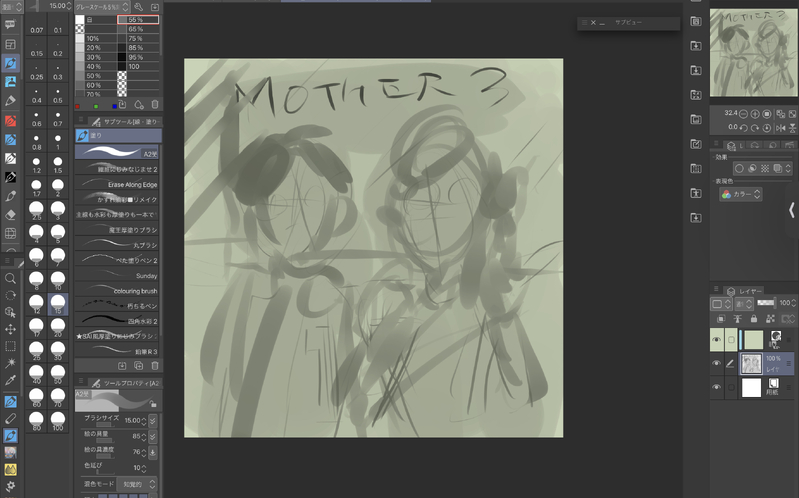The image size is (799, 498).
Task: Select the colouring brush sub tool
Action: pos(117,291)
